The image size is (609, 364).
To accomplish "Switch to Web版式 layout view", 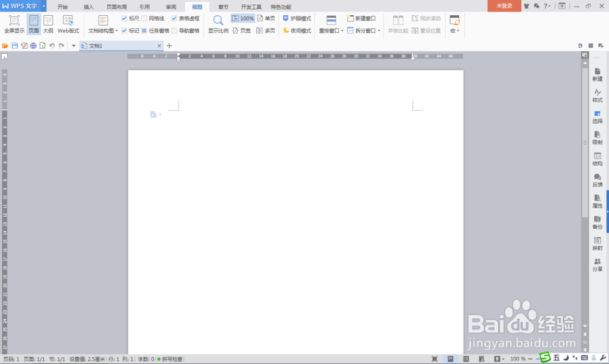I will click(68, 24).
